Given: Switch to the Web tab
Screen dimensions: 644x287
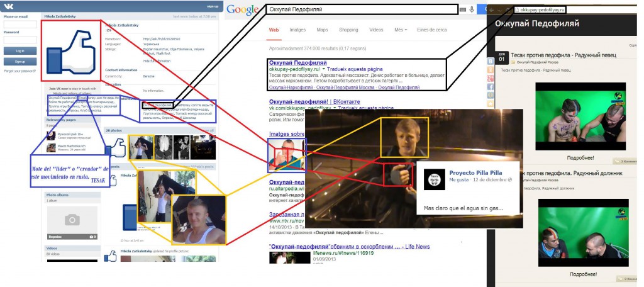Looking at the screenshot, I should (x=274, y=30).
